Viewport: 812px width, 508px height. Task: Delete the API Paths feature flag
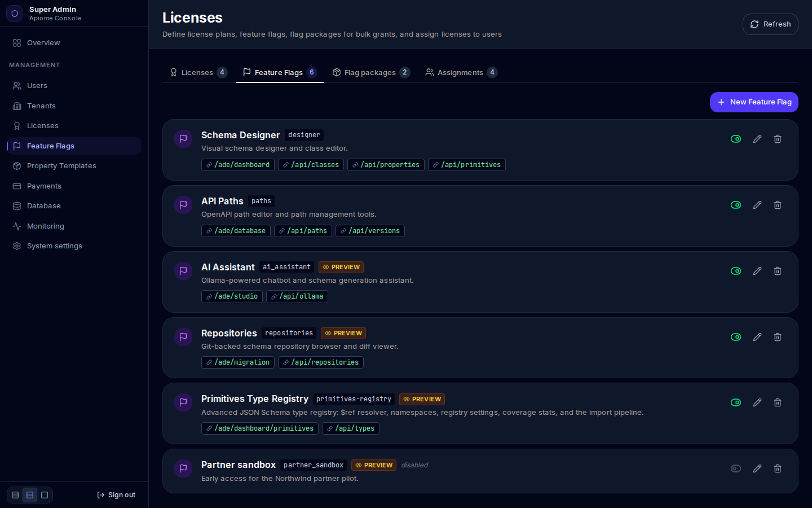pyautogui.click(x=778, y=205)
